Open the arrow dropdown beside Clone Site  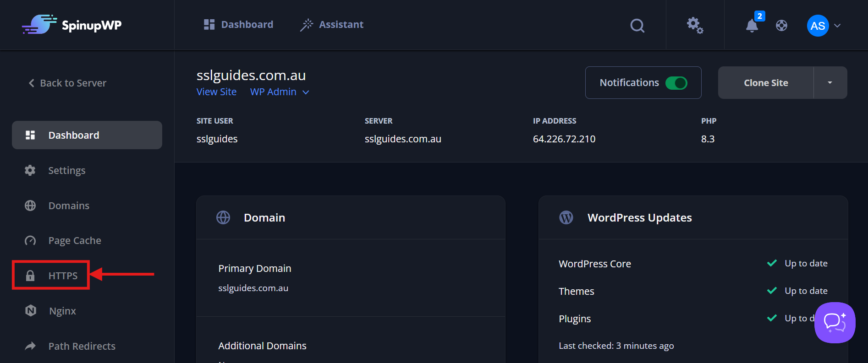pos(830,83)
